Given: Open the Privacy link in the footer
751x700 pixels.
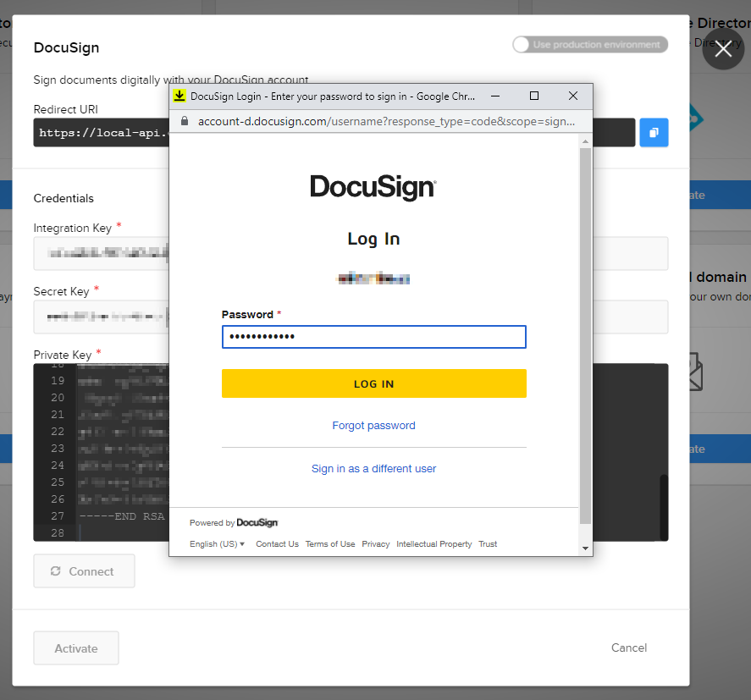Looking at the screenshot, I should tap(375, 543).
